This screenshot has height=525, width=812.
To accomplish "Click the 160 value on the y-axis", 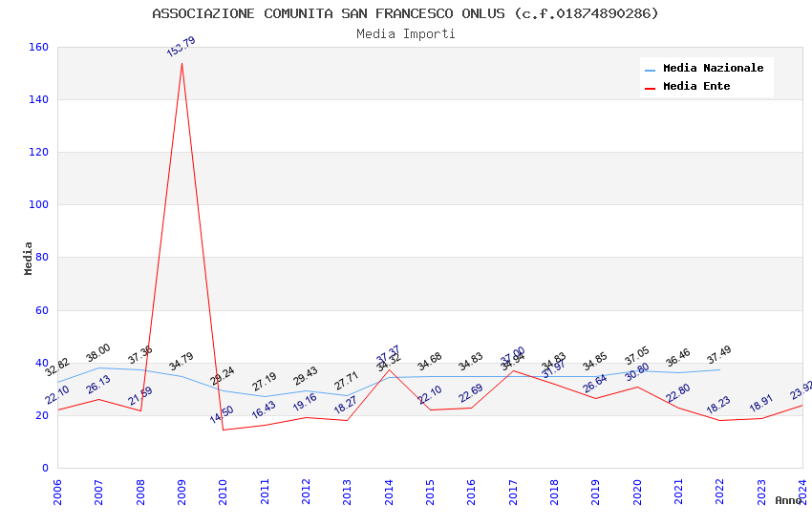I will (x=39, y=48).
